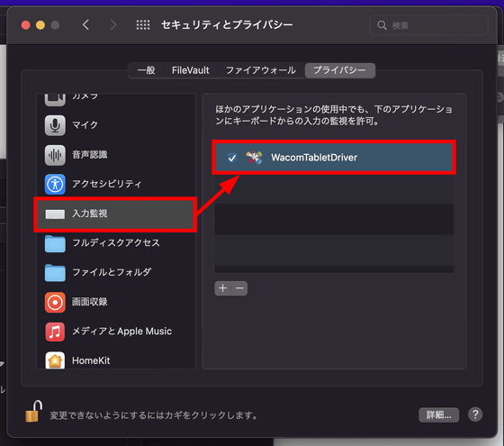Viewport: 504px width, 446px height.
Task: Open the Accessibility (アクセシビリティ) icon
Action: tap(55, 185)
